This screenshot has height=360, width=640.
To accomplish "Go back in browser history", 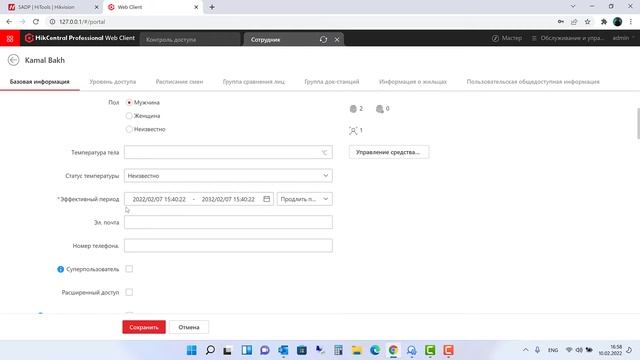I will [9, 22].
